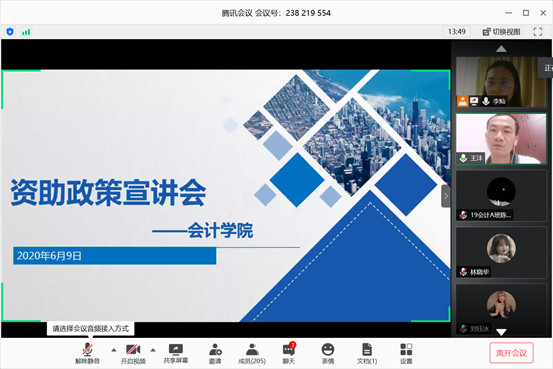Viewport: 553px width, 369px height.
Task: Click the green microphone icon on 王沣's tile
Action: click(x=463, y=158)
